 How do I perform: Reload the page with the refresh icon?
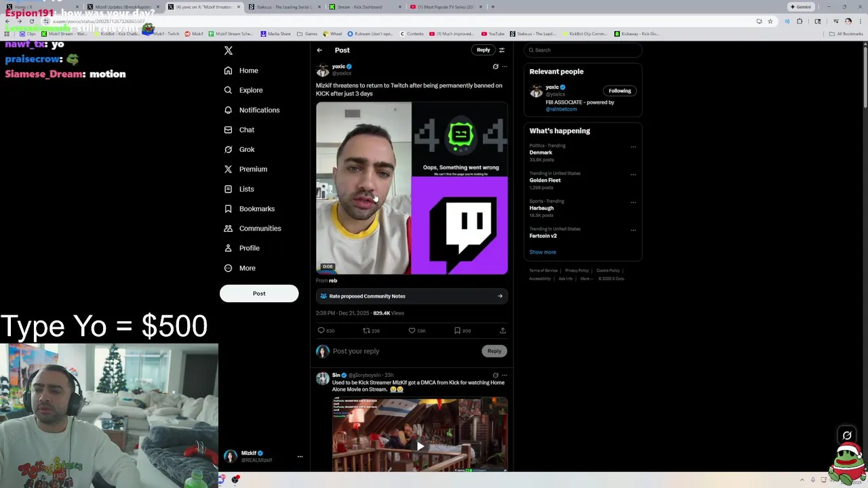31,21
